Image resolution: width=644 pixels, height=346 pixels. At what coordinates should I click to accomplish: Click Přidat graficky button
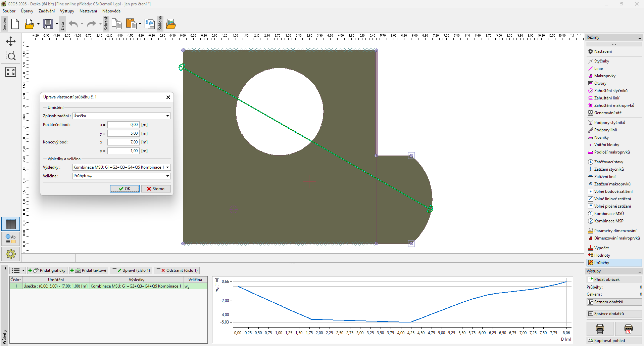coord(47,270)
